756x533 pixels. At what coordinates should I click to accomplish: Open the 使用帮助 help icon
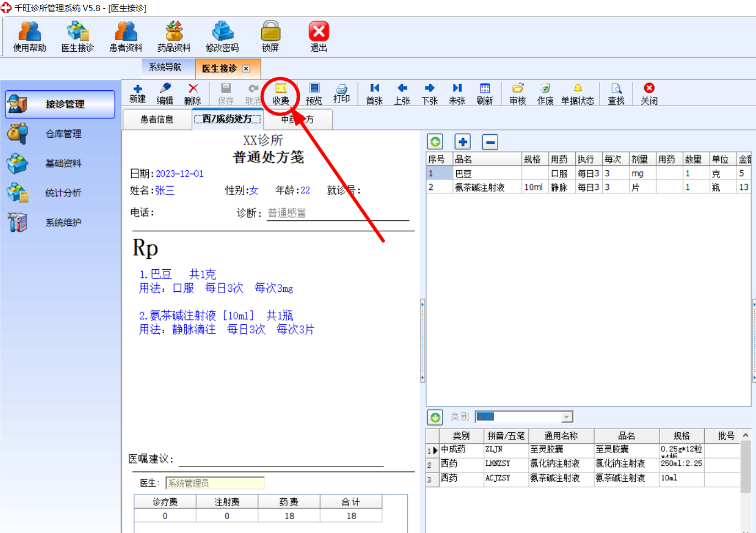pos(30,37)
